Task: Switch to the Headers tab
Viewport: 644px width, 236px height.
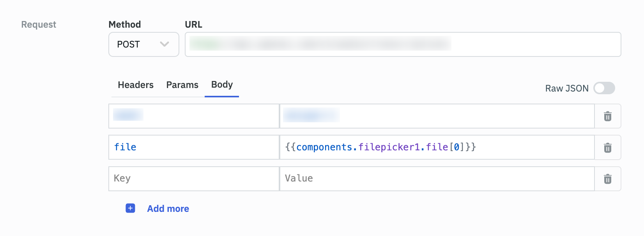Action: (136, 85)
